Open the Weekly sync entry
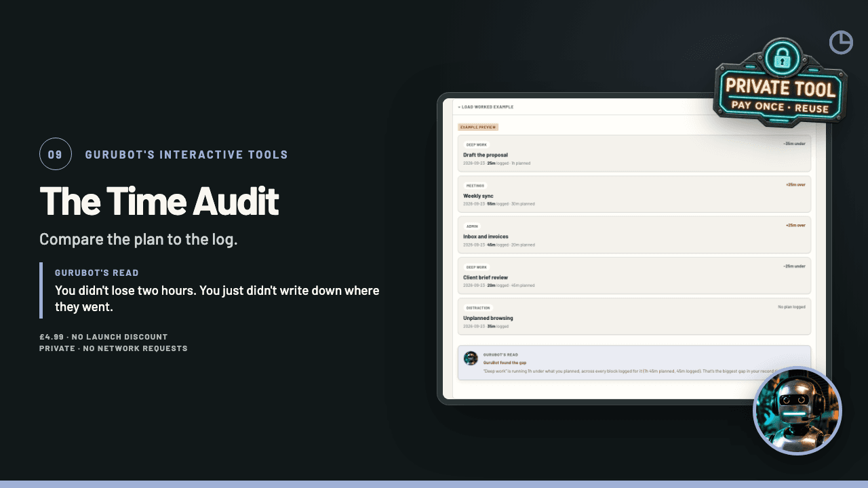Viewport: 868px width, 488px height. [x=634, y=194]
